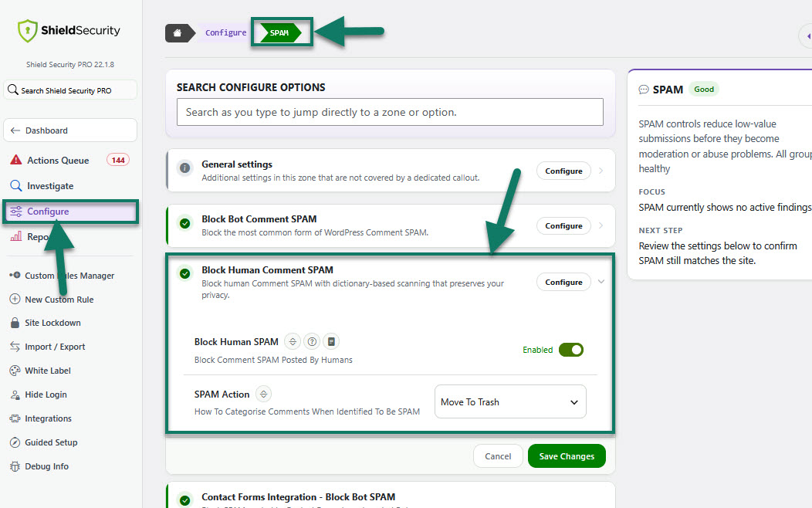The image size is (812, 508).
Task: Click the Debug Info bug icon
Action: [x=15, y=466]
